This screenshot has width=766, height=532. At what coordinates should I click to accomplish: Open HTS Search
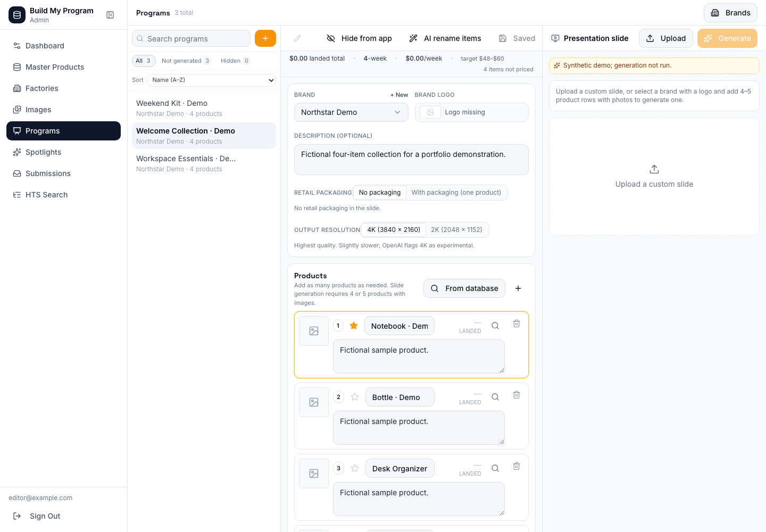coord(63,195)
